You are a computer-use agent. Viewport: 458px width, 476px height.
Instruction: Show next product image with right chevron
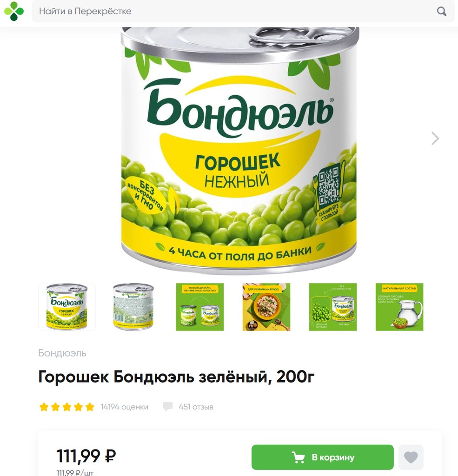tap(435, 139)
